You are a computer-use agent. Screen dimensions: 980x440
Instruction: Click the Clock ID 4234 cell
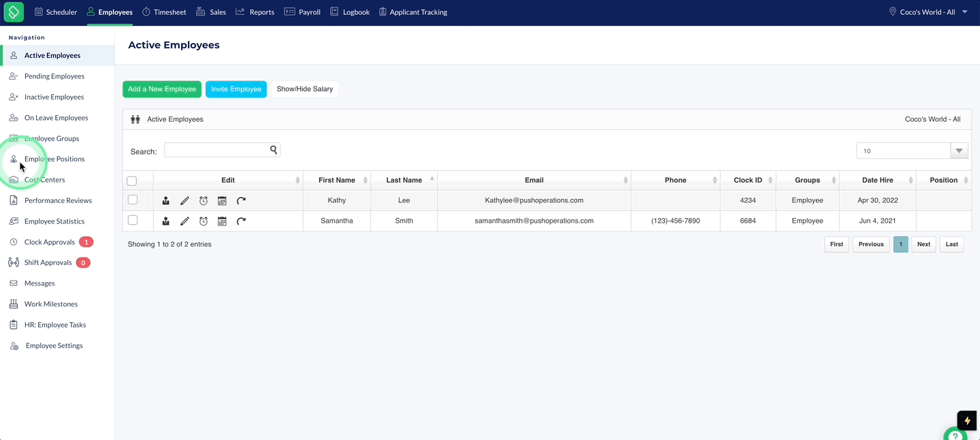pos(748,200)
